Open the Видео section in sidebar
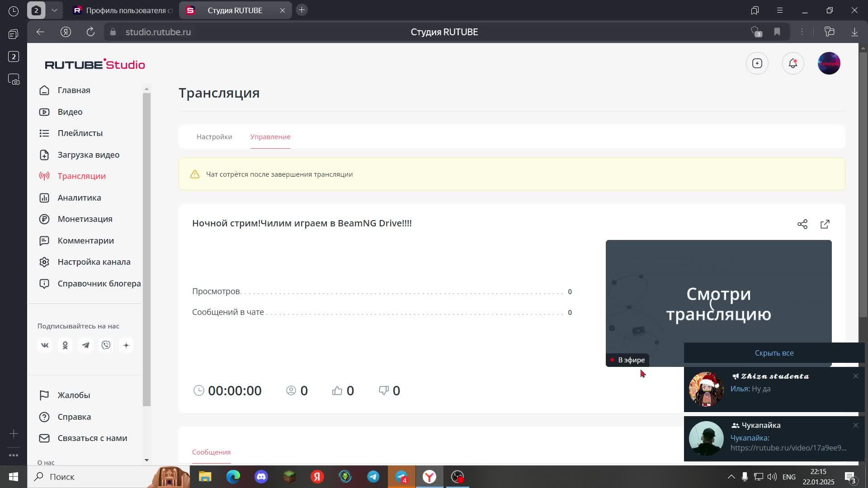Image resolution: width=868 pixels, height=488 pixels. tap(70, 112)
